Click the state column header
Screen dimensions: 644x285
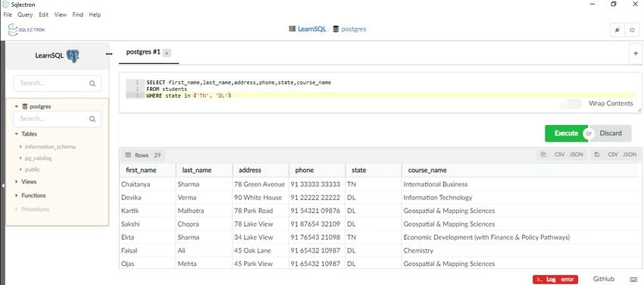(x=374, y=170)
